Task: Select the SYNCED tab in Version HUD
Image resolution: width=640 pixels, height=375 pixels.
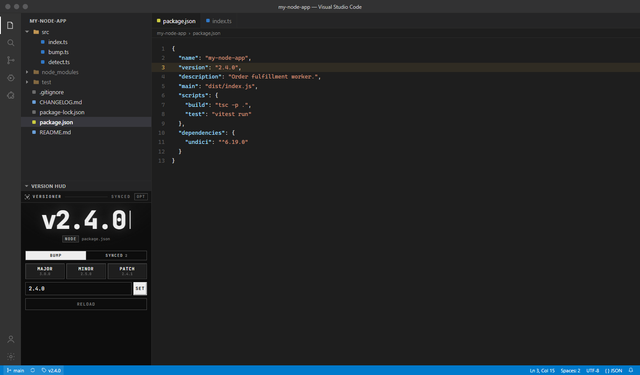Action: point(116,255)
